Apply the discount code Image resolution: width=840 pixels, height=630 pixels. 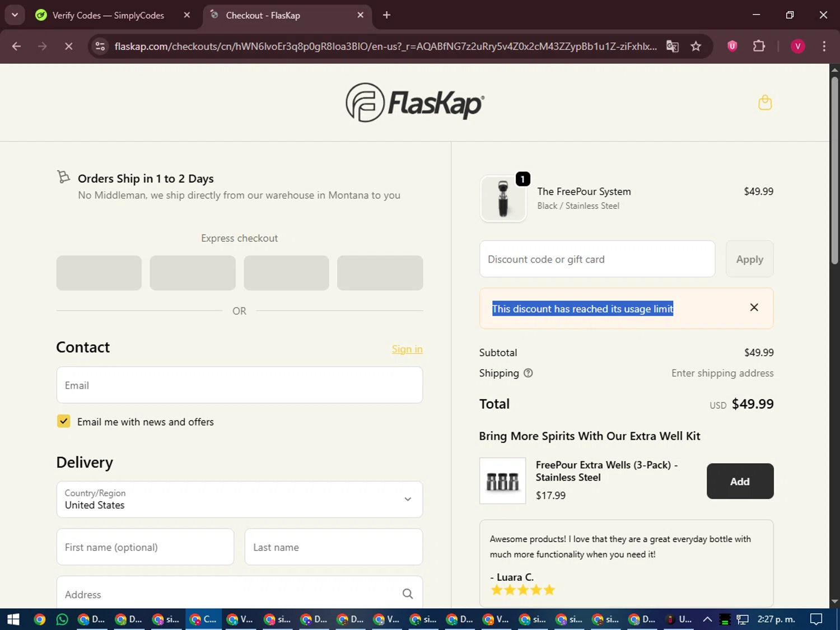749,259
